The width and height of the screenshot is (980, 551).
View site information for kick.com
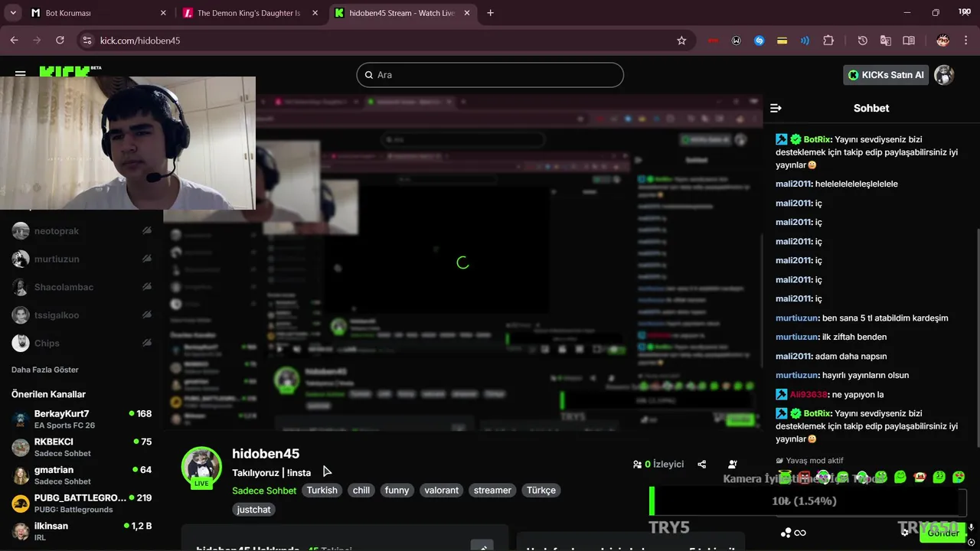[x=87, y=41]
